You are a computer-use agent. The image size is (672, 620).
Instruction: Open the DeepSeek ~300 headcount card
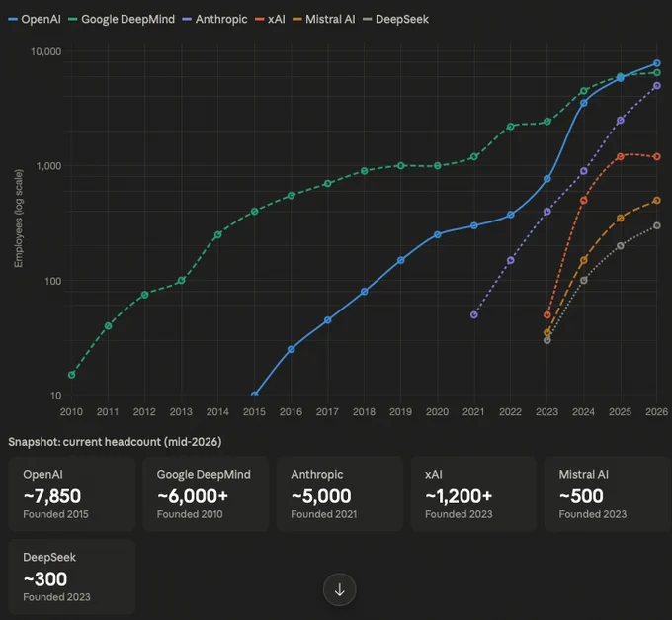click(x=71, y=577)
